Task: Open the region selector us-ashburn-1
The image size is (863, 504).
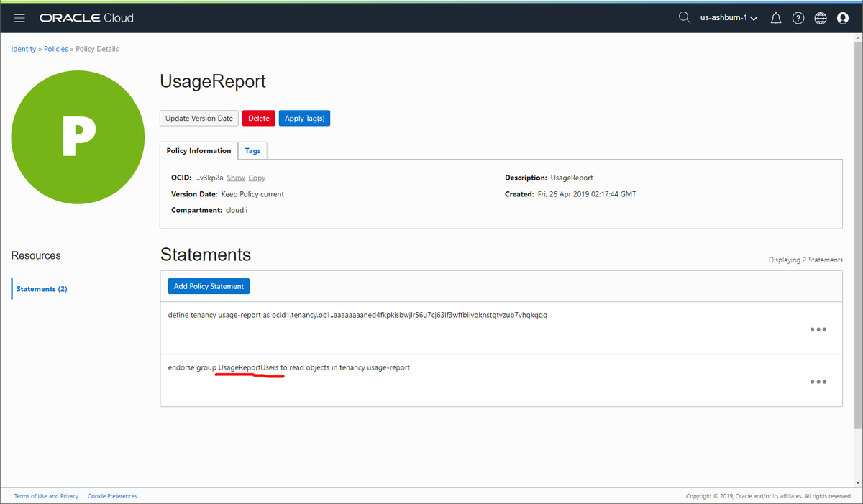Action: pyautogui.click(x=729, y=18)
